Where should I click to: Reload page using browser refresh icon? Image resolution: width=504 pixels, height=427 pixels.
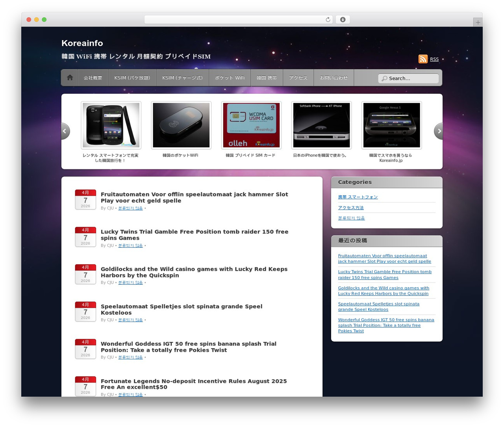(328, 20)
